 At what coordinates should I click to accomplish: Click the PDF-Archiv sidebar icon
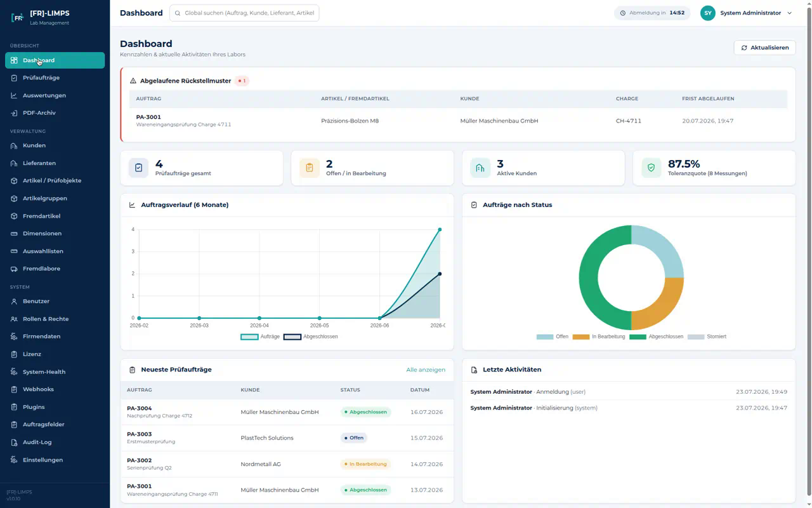(x=14, y=113)
